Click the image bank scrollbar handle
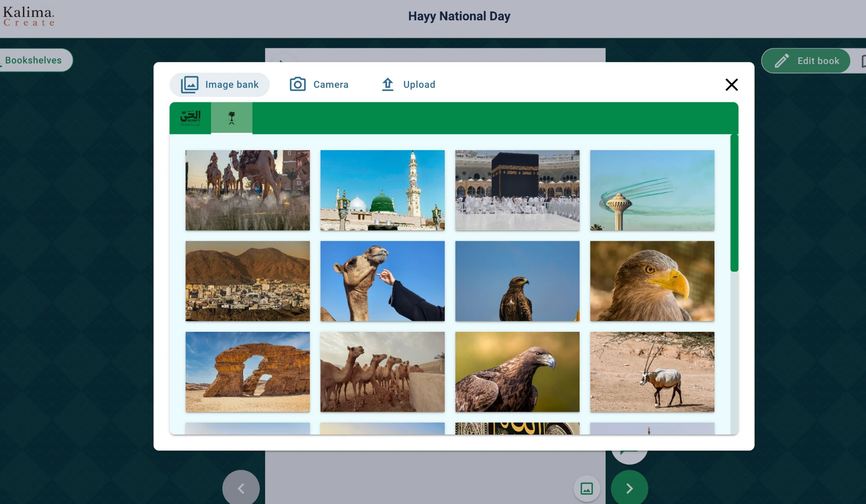The width and height of the screenshot is (866, 504). [734, 203]
